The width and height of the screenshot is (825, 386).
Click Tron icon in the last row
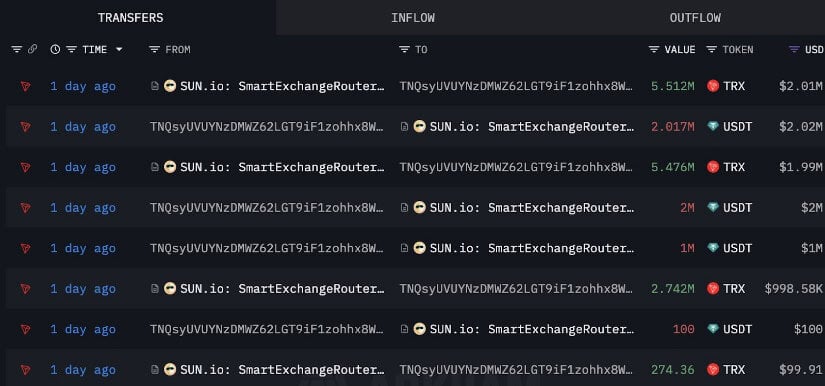pyautogui.click(x=25, y=370)
